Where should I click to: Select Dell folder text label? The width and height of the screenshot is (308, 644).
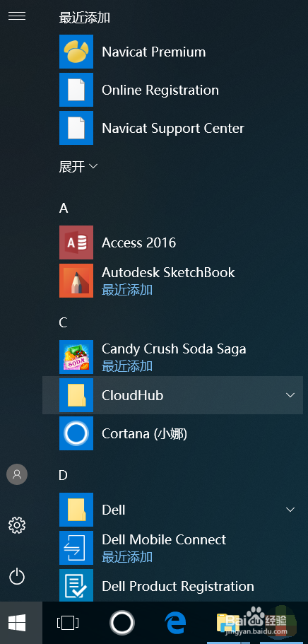(x=113, y=510)
